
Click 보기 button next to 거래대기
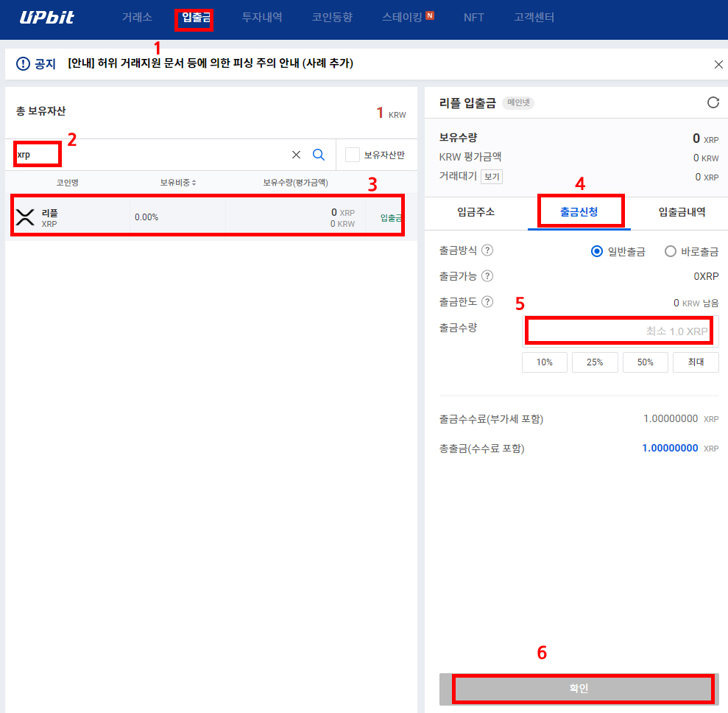pyautogui.click(x=492, y=177)
